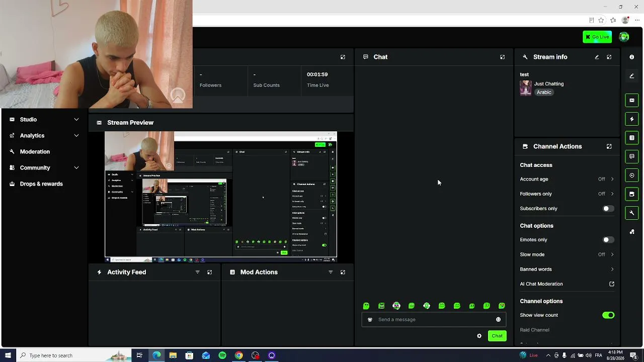Toggle the Mod Actions list icon in the right rail
This screenshot has height=362, width=644.
632,137
